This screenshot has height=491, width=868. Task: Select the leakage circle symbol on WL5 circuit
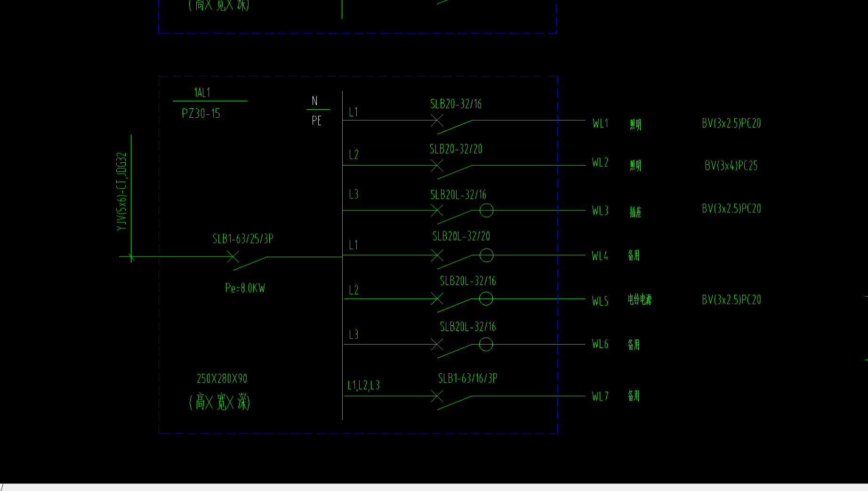[x=486, y=298]
